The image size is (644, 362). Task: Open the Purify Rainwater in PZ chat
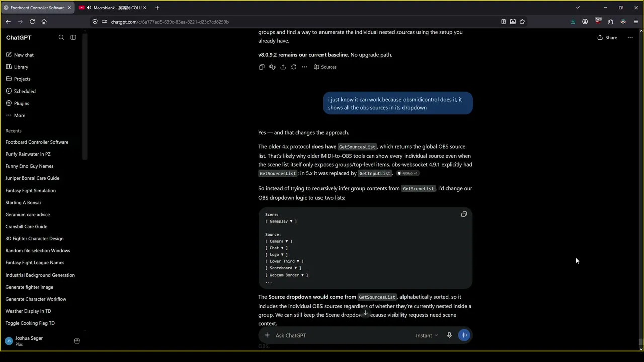click(x=28, y=154)
